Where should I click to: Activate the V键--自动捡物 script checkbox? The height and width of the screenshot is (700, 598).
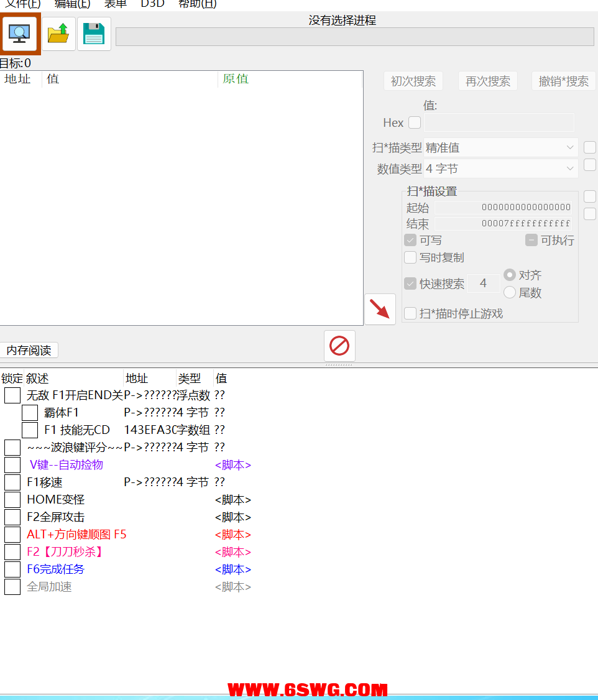point(12,465)
